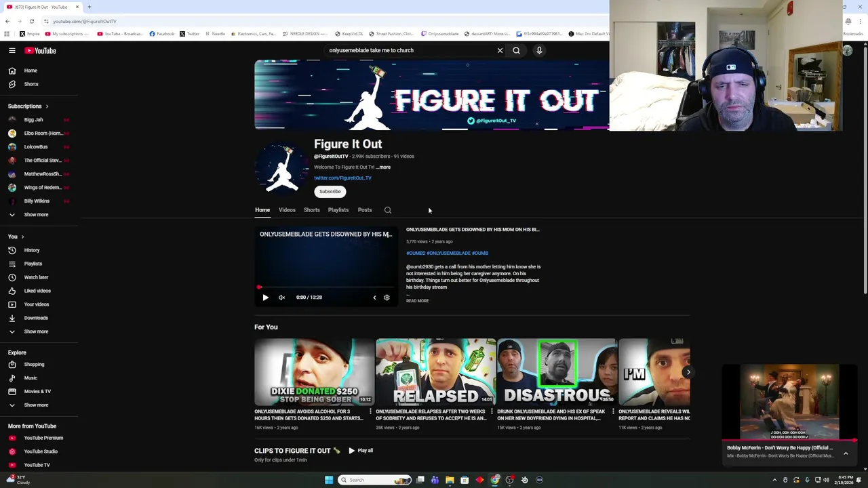
Task: Click the miniplayer video
Action: click(790, 402)
